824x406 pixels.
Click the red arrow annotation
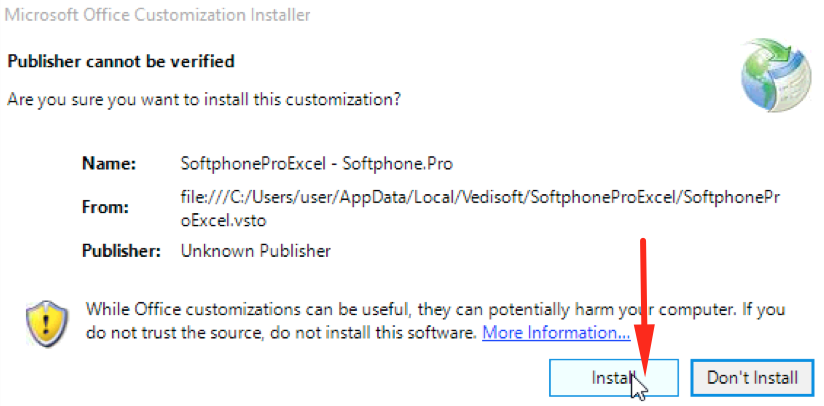(643, 300)
